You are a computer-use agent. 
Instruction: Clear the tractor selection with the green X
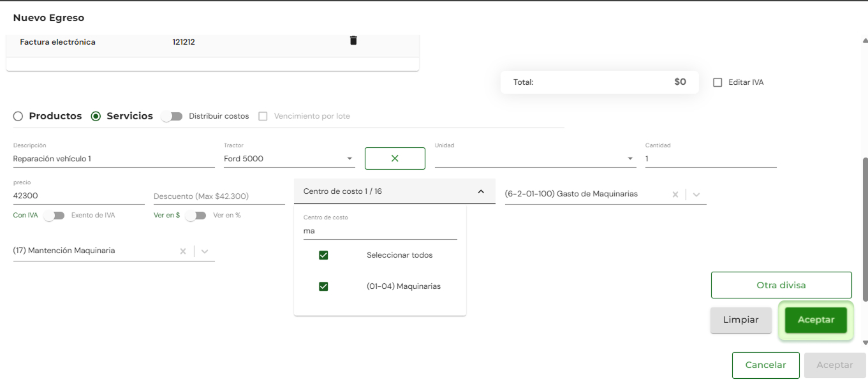pos(395,158)
